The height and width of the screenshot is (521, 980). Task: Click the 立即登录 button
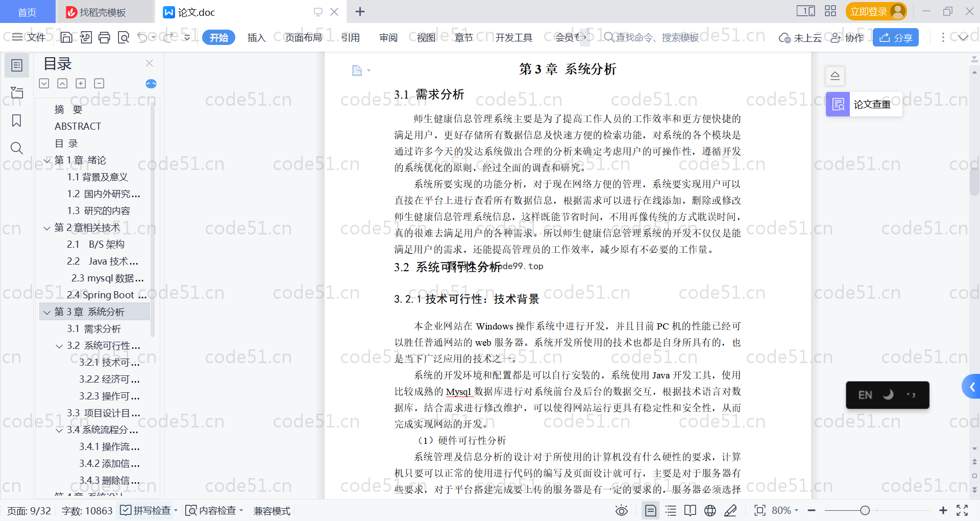click(876, 11)
